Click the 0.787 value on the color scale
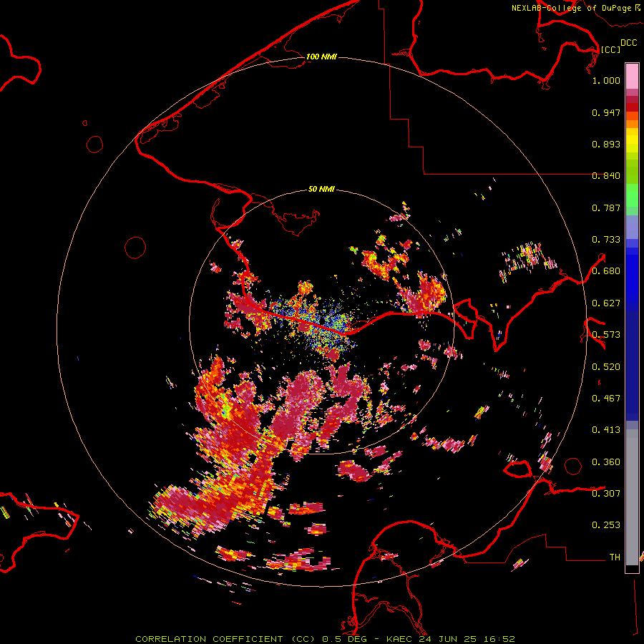The width and height of the screenshot is (644, 644). 606,208
